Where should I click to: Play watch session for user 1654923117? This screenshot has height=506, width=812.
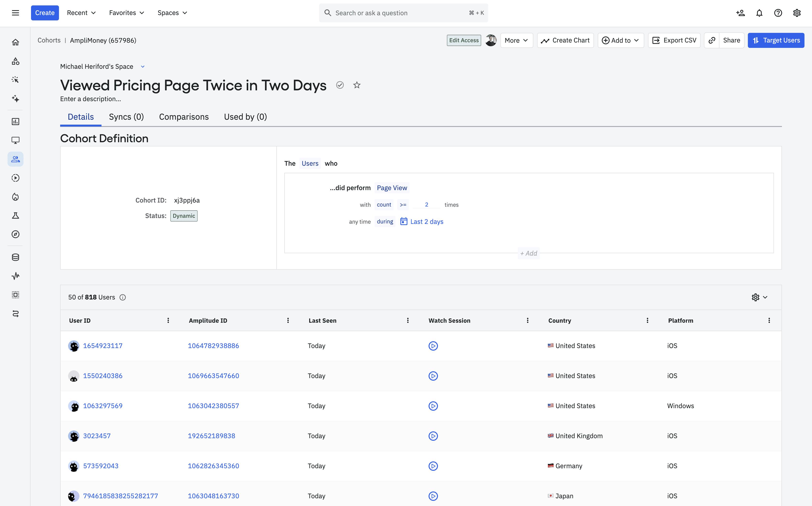pos(433,346)
